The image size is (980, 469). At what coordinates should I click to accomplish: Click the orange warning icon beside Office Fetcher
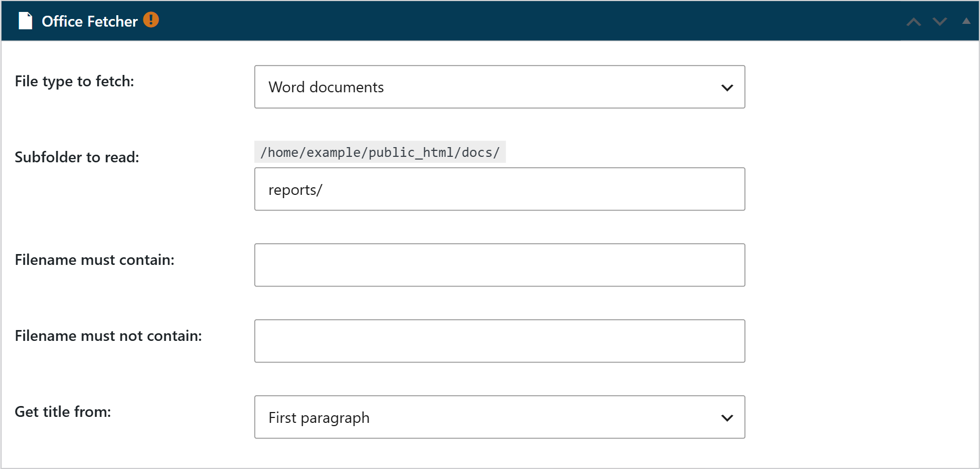tap(151, 20)
